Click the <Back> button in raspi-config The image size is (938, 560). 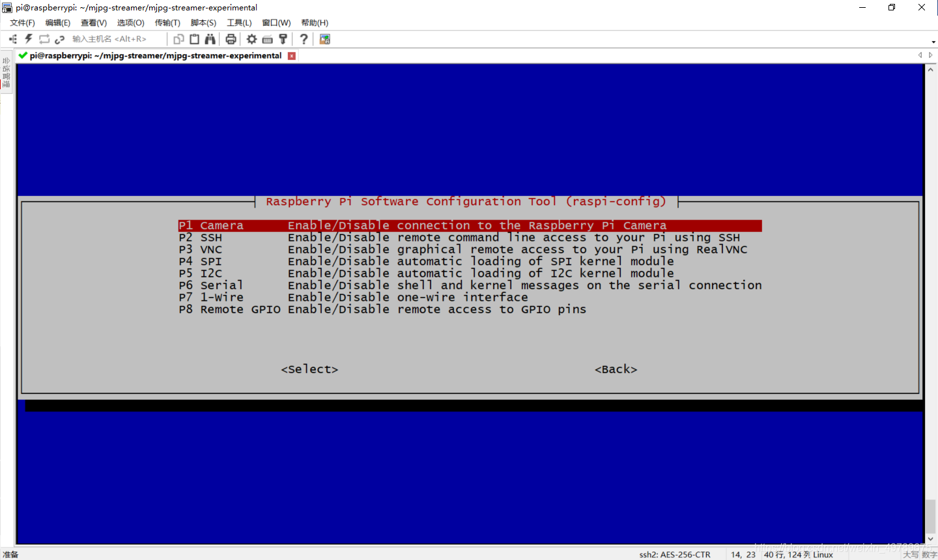616,369
